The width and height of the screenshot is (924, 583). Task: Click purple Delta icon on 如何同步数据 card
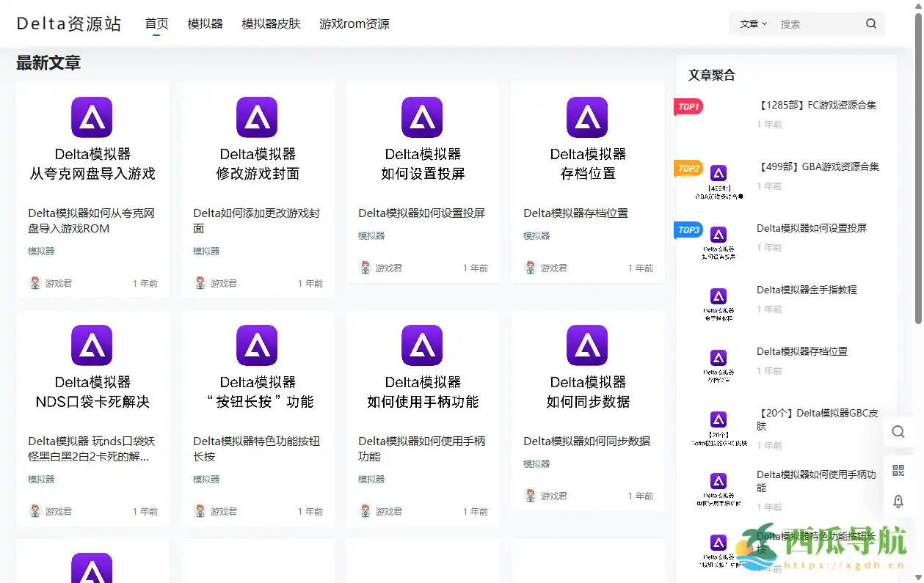[x=587, y=345]
